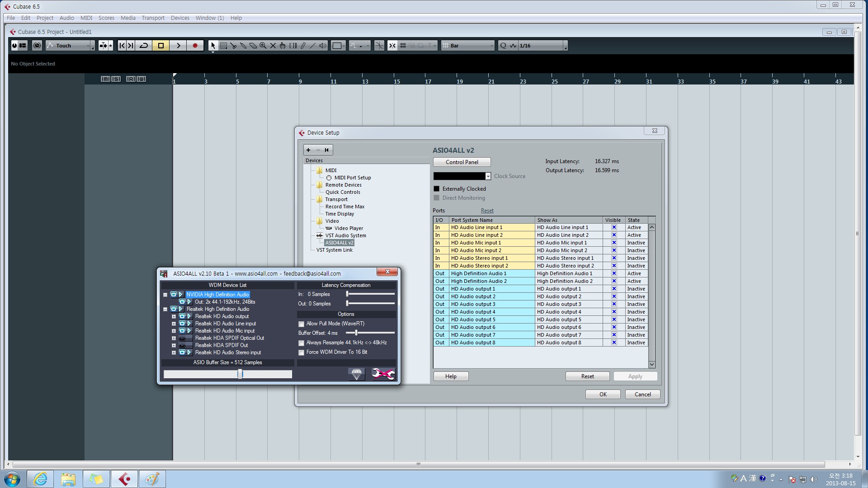Click the Add device plus button
The width and height of the screenshot is (868, 488).
(x=308, y=150)
